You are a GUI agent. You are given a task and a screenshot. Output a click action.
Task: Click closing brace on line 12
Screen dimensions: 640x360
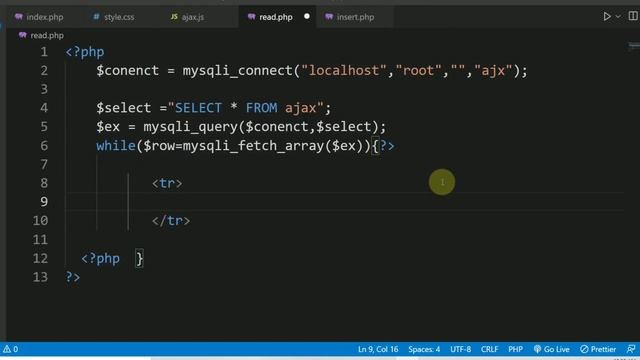(139, 258)
